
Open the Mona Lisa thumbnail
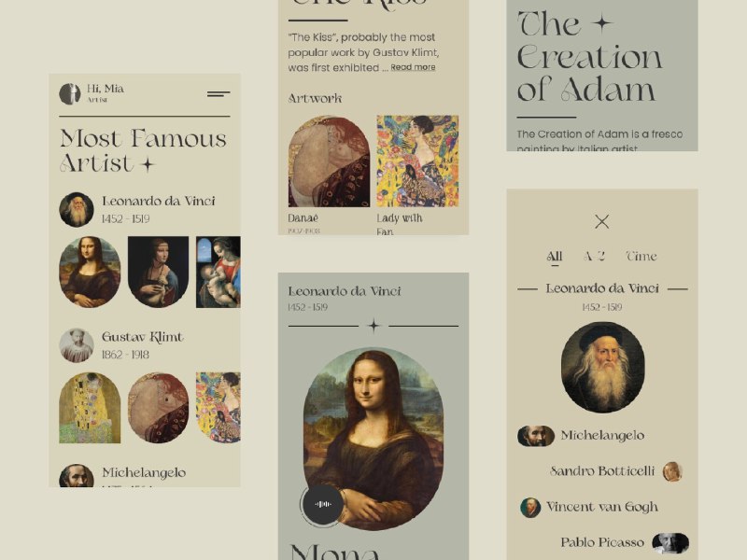pyautogui.click(x=90, y=272)
